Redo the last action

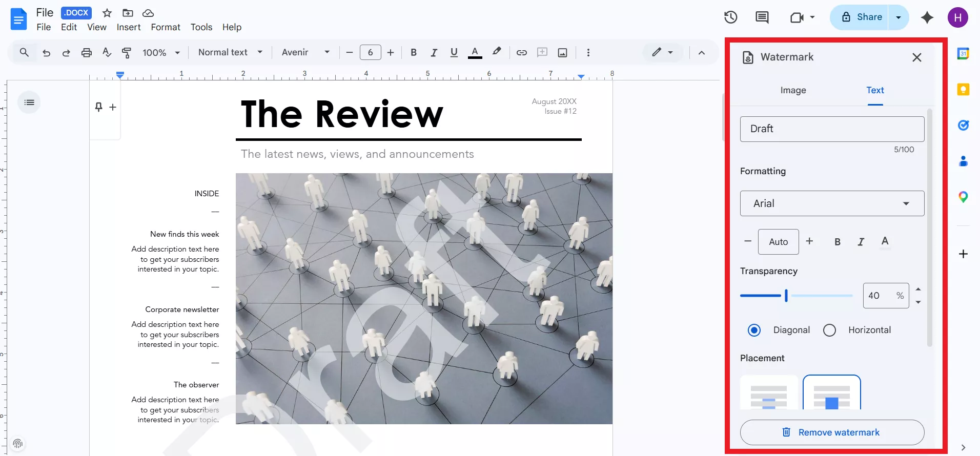click(66, 52)
